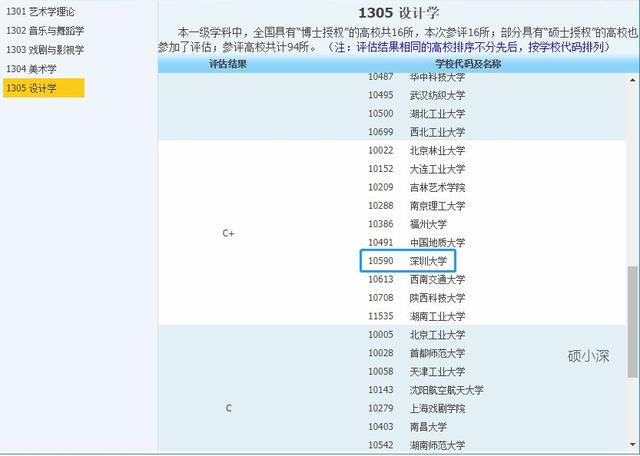Open 1301 艺术学理论 in the sidebar
The width and height of the screenshot is (640, 456).
click(x=40, y=11)
